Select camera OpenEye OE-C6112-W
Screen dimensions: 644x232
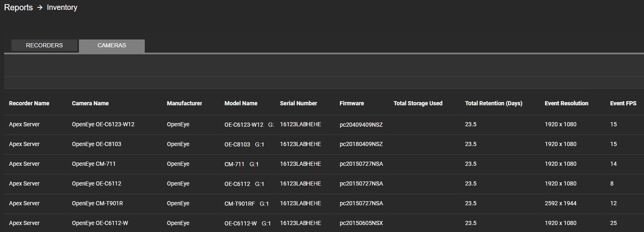tap(100, 223)
